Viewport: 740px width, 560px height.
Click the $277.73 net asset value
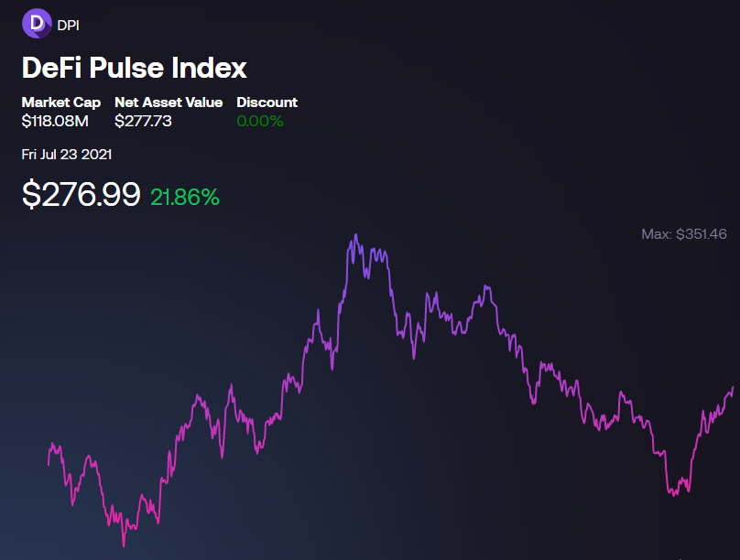click(143, 121)
